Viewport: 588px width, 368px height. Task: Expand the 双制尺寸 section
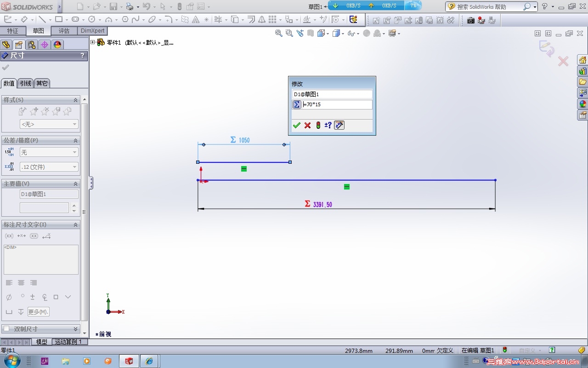[x=76, y=329]
